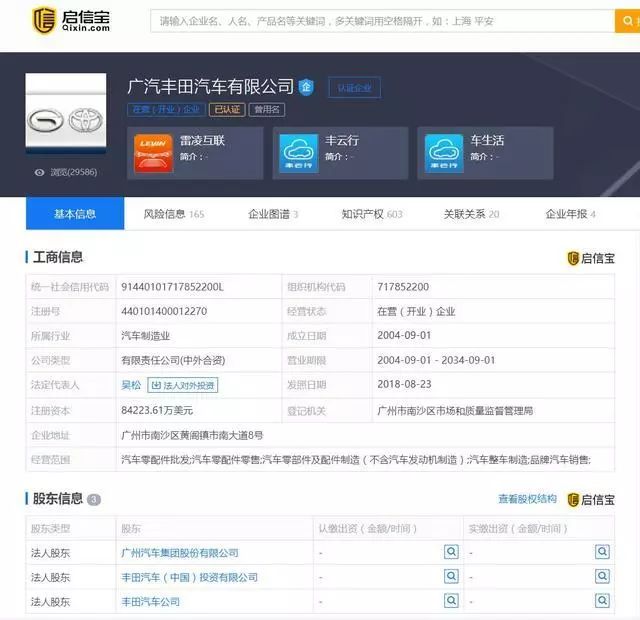The image size is (640, 620).
Task: Click the 曾用名 tag
Action: pos(267,109)
